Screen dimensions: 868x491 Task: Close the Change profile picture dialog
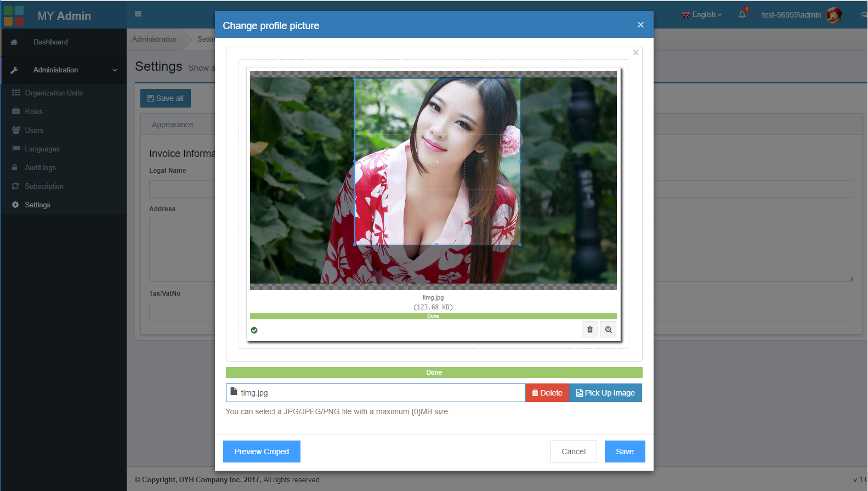[x=640, y=25]
